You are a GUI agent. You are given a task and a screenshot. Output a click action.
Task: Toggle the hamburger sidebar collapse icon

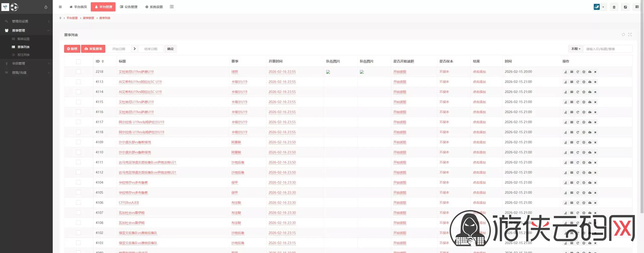pos(60,7)
